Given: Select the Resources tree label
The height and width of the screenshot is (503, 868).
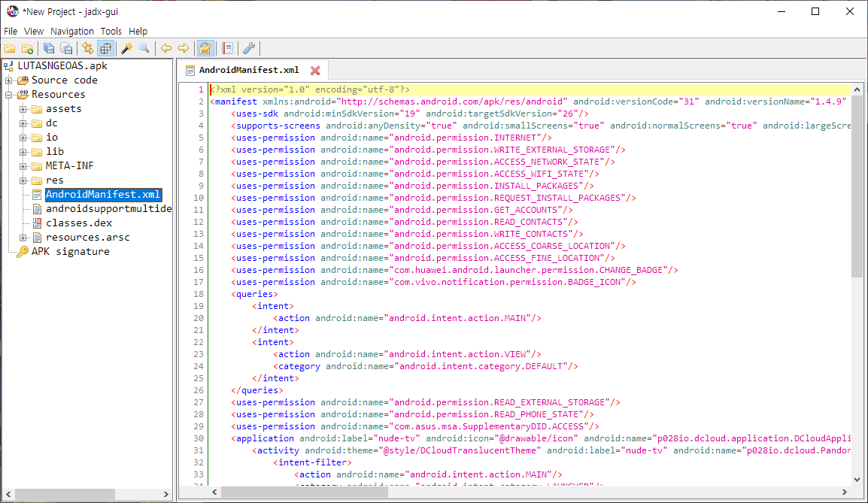Looking at the screenshot, I should [x=58, y=95].
